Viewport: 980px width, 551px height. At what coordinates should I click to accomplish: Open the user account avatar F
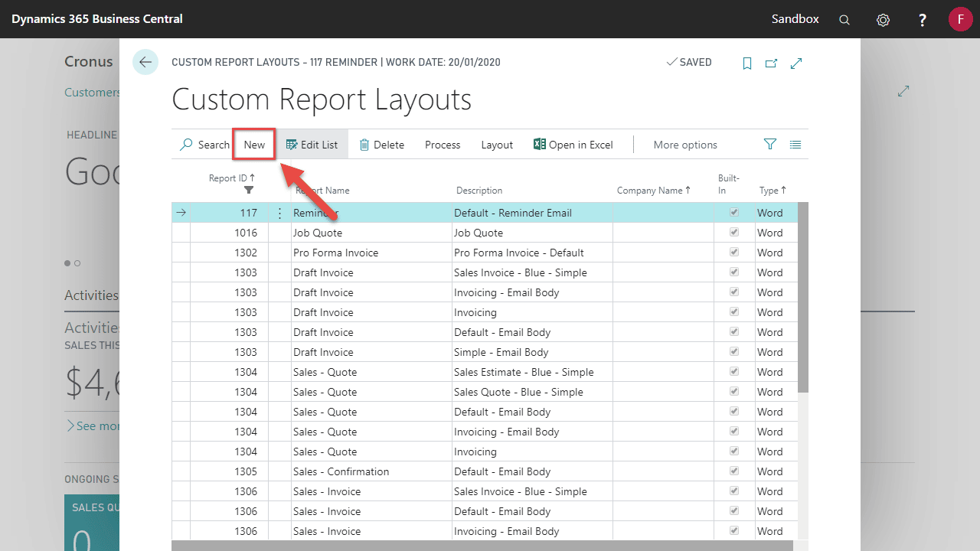[x=960, y=19]
